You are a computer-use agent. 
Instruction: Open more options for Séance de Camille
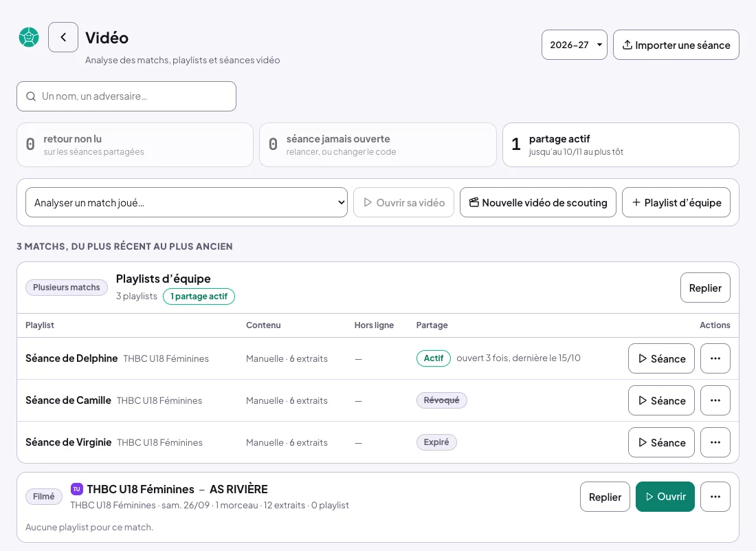(x=715, y=400)
